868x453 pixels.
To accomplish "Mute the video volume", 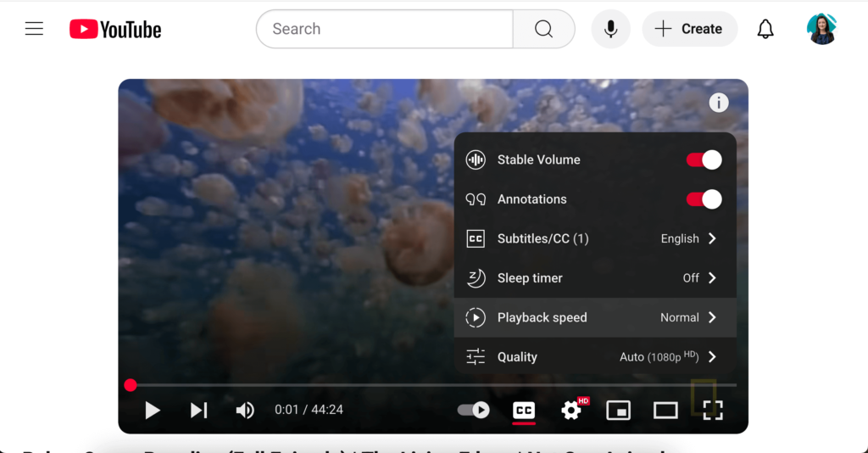I will pyautogui.click(x=245, y=411).
